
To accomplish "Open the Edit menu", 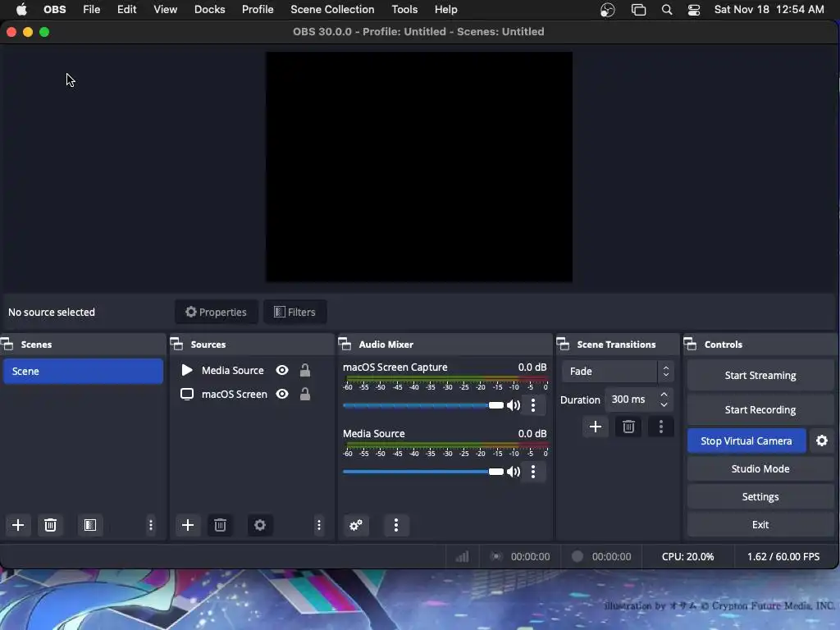I will coord(127,10).
